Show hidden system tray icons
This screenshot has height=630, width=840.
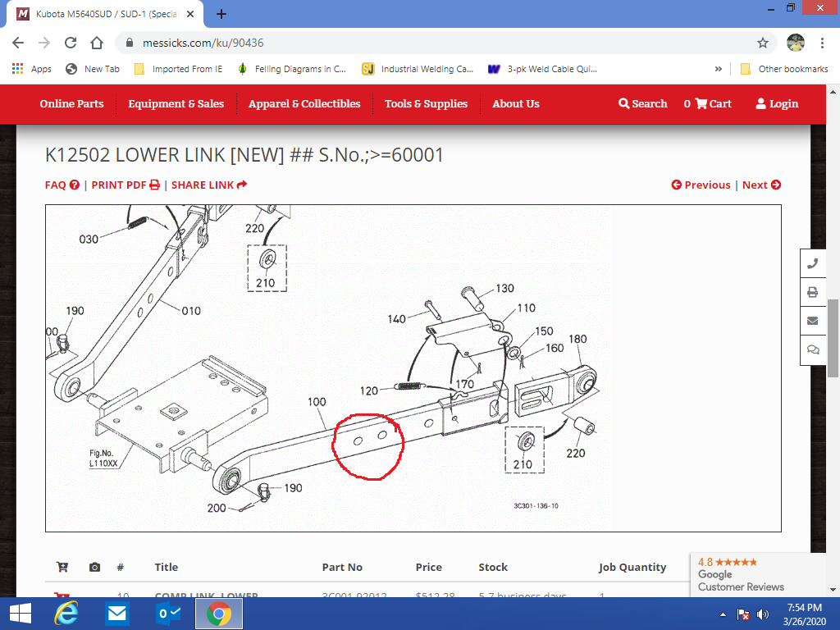[x=724, y=614]
